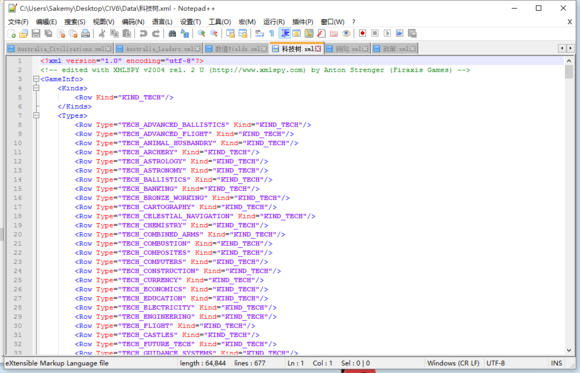Image resolution: width=580 pixels, height=373 pixels.
Task: Run macro multiple times icon
Action: point(399,34)
